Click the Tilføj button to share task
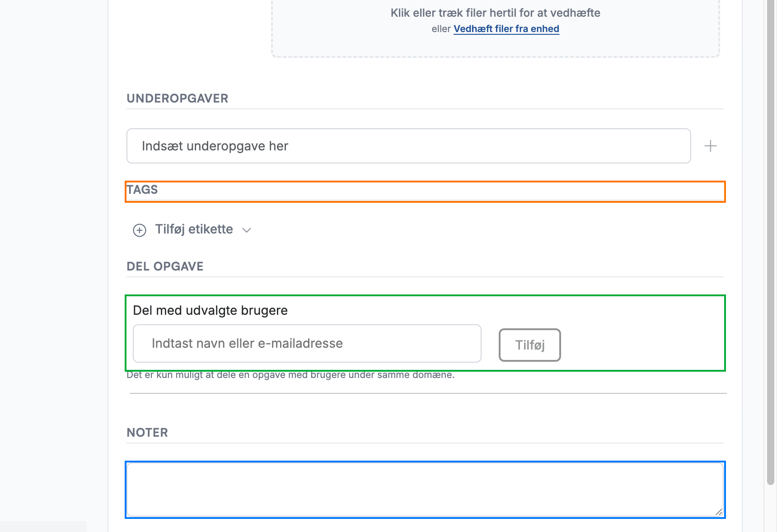 click(529, 345)
